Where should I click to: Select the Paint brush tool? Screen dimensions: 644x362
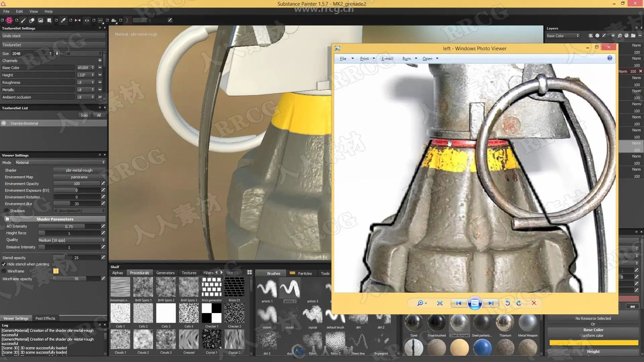pyautogui.click(x=23, y=20)
